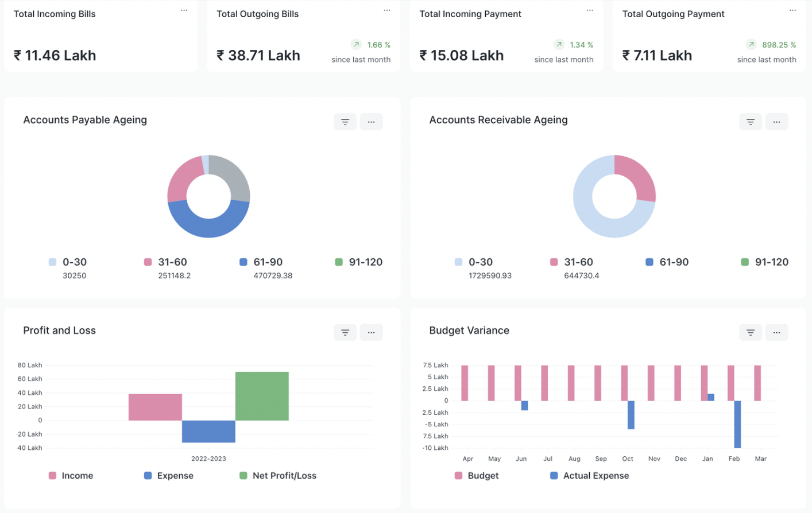Open more options for Accounts Receivable Ageing
The width and height of the screenshot is (812, 513).
coord(776,122)
